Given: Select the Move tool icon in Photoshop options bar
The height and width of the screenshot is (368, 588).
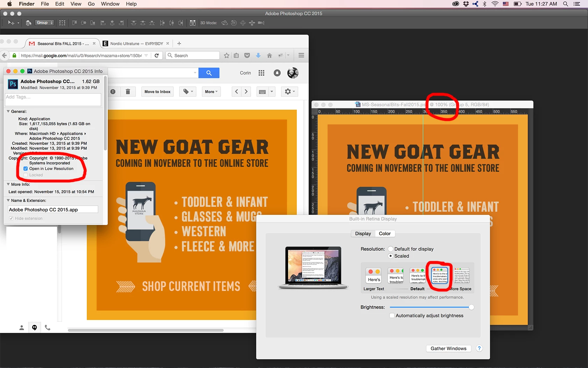Looking at the screenshot, I should click(11, 23).
